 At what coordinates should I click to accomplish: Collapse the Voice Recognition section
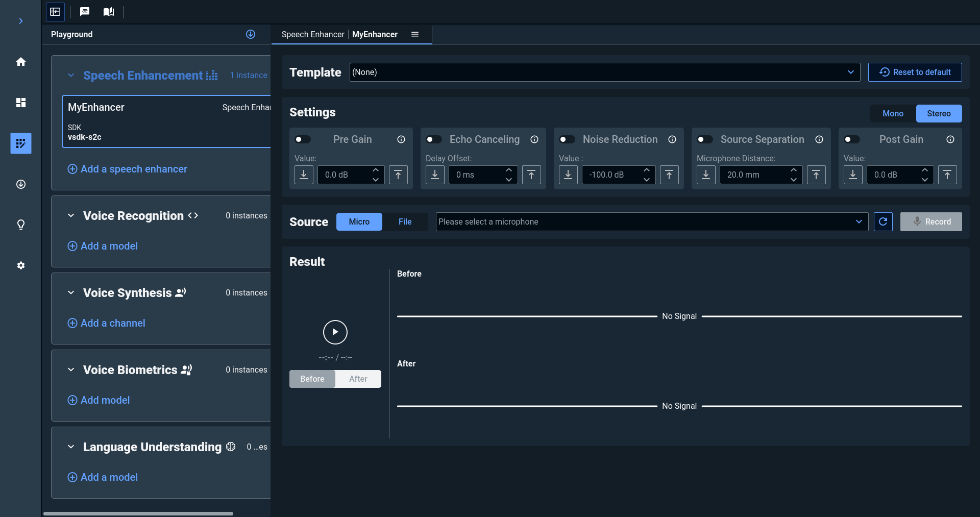(x=71, y=216)
